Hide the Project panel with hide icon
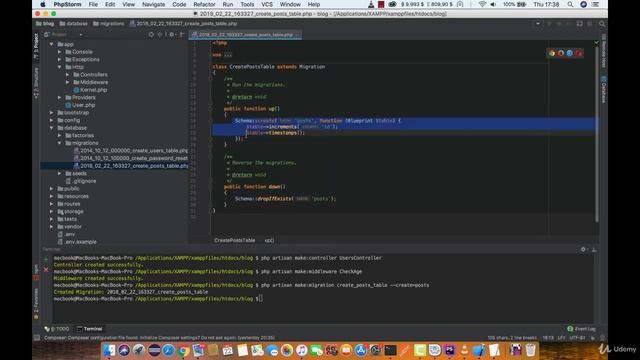Screen dimensions: 640x360 pos(182,35)
